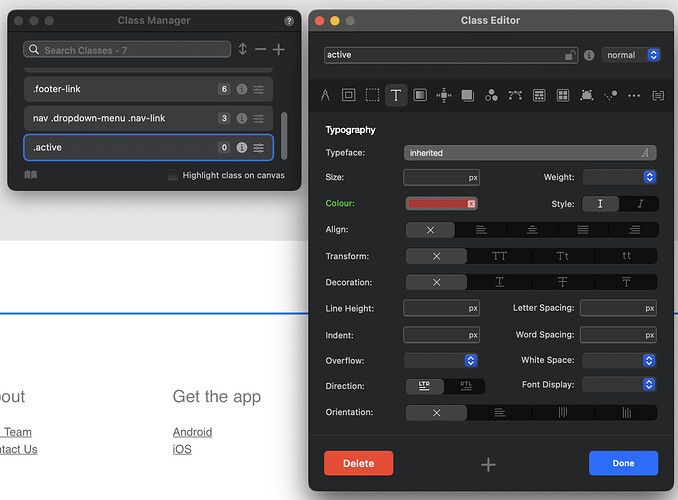This screenshot has width=678, height=500.
Task: Set Direction to LTR
Action: [425, 386]
